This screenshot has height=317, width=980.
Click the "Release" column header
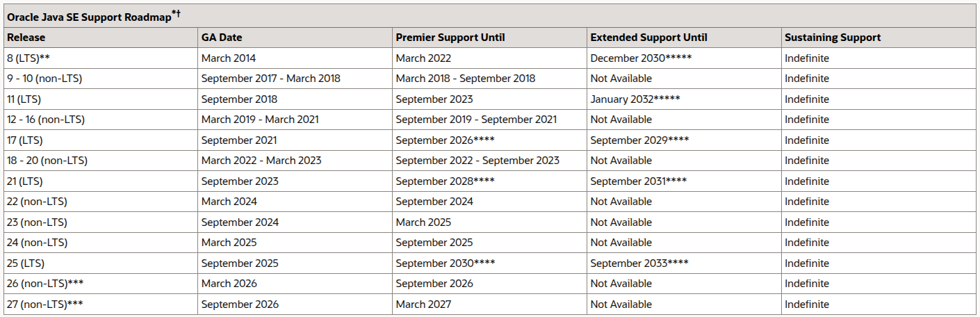(26, 38)
